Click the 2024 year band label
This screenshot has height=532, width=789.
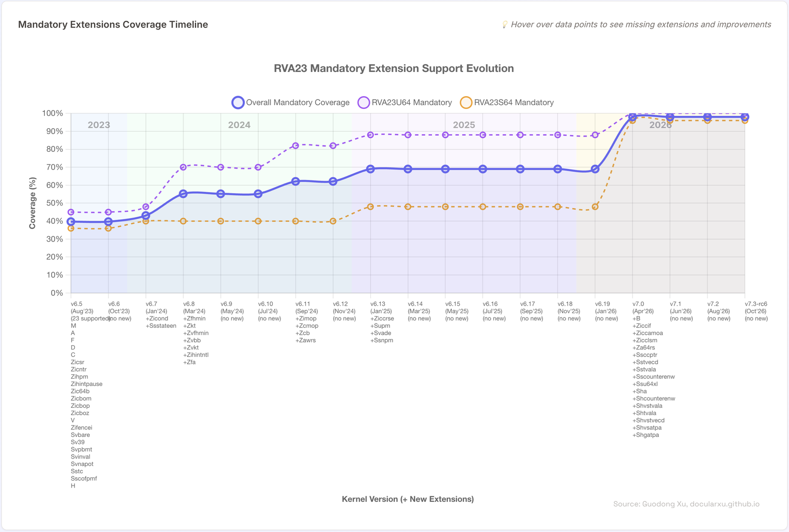pyautogui.click(x=239, y=125)
